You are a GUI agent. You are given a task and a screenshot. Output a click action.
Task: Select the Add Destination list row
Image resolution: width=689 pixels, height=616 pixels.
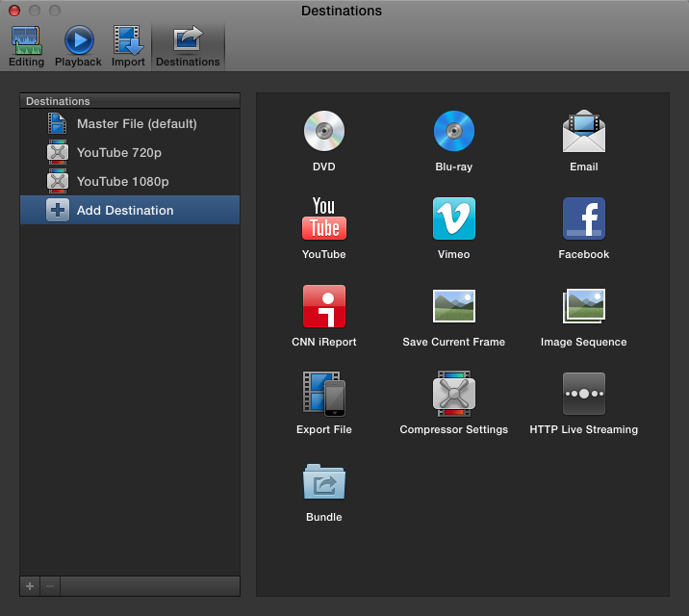pos(130,210)
